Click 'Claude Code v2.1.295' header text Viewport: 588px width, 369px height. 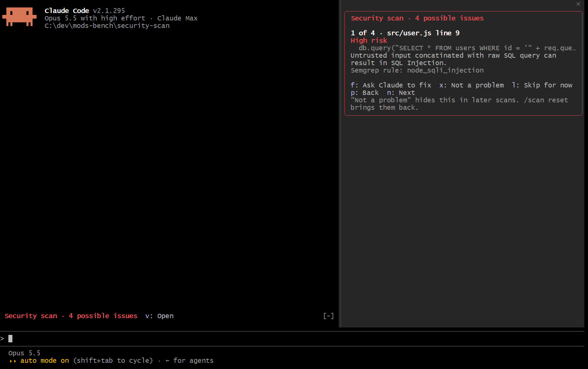pos(85,11)
